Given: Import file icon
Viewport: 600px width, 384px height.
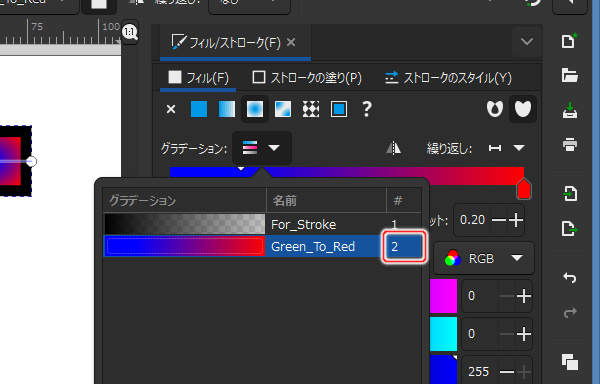Looking at the screenshot, I should pyautogui.click(x=570, y=194).
